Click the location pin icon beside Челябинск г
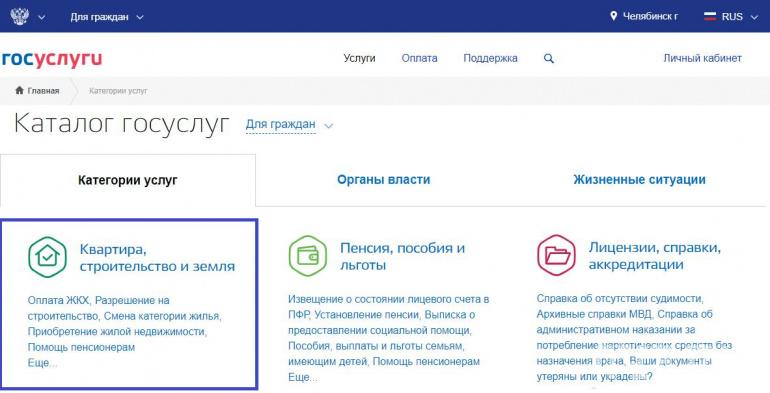This screenshot has width=770, height=393. (x=613, y=16)
